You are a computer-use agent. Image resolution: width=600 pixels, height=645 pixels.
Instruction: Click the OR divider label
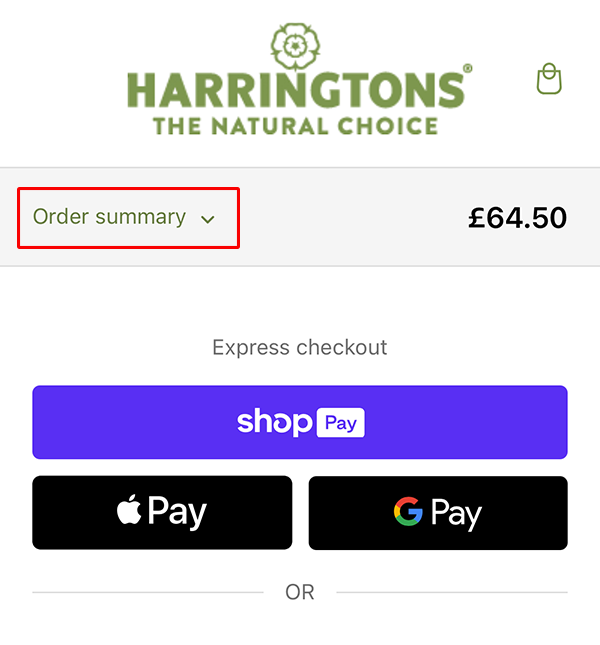[x=300, y=592]
